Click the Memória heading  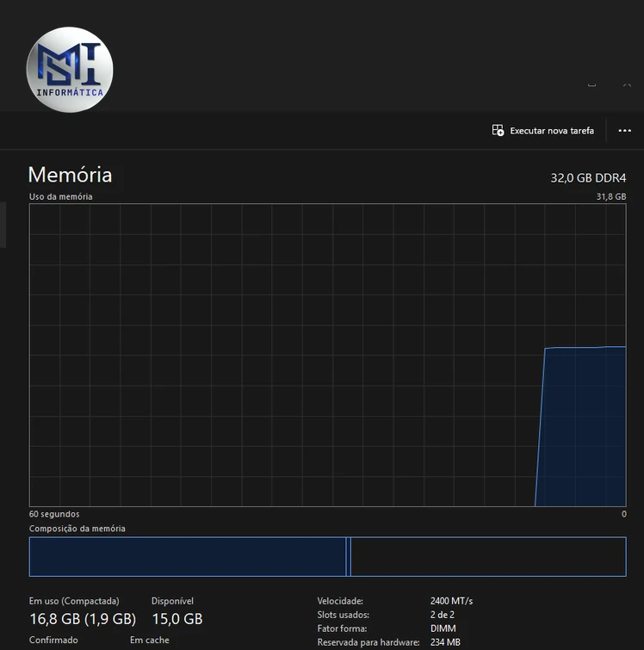70,175
